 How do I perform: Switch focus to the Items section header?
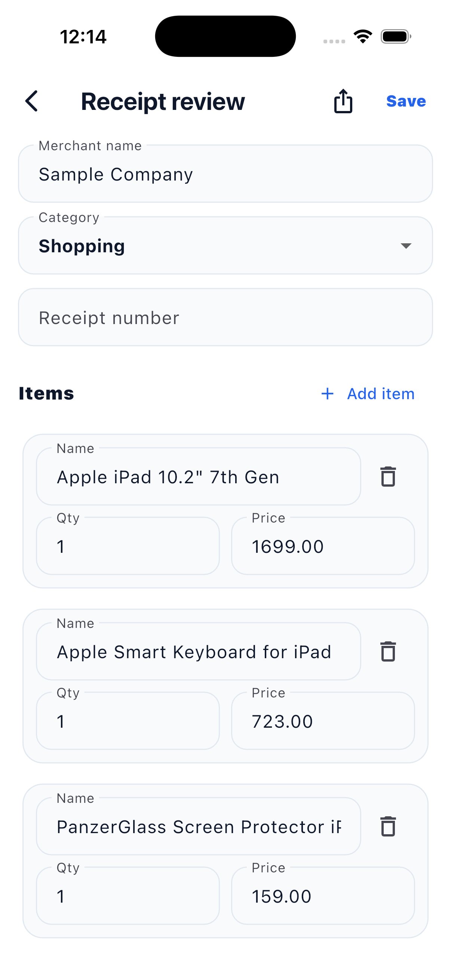pyautogui.click(x=46, y=394)
